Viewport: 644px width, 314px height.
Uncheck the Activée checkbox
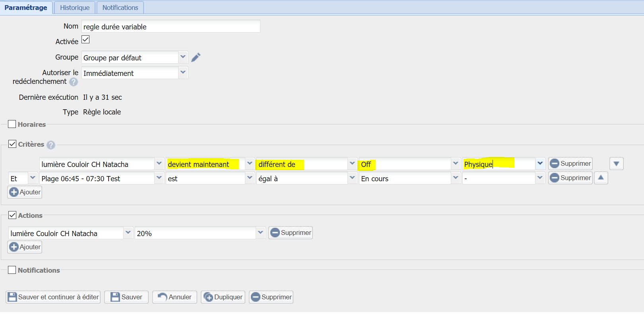[85, 40]
